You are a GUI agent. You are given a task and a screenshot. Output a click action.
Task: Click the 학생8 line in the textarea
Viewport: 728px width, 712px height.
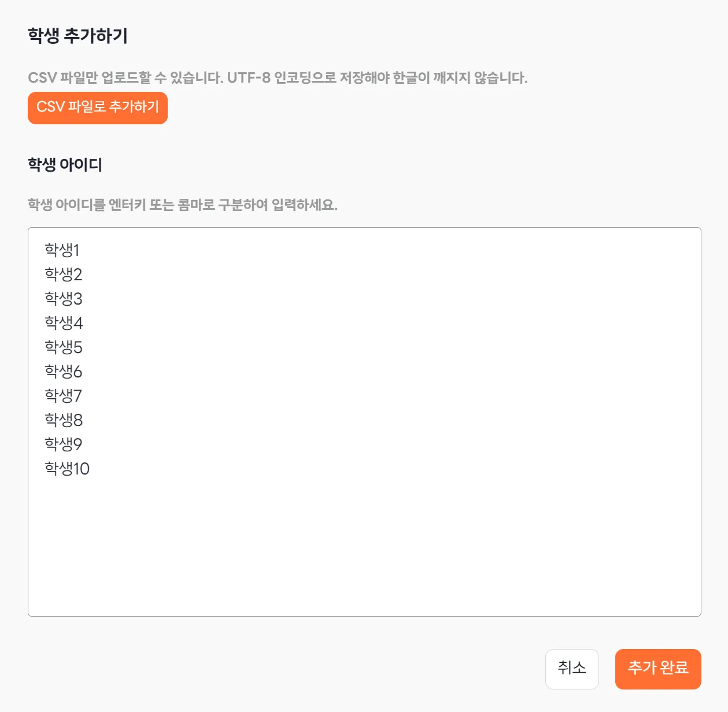click(64, 420)
